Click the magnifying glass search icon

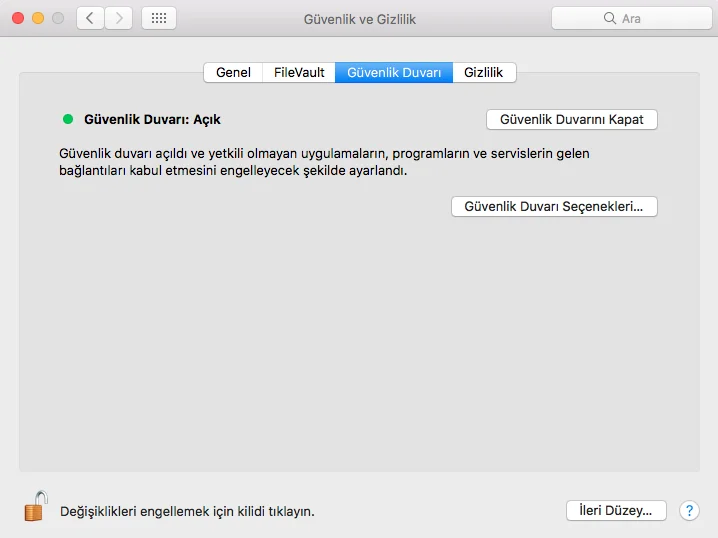coord(610,19)
